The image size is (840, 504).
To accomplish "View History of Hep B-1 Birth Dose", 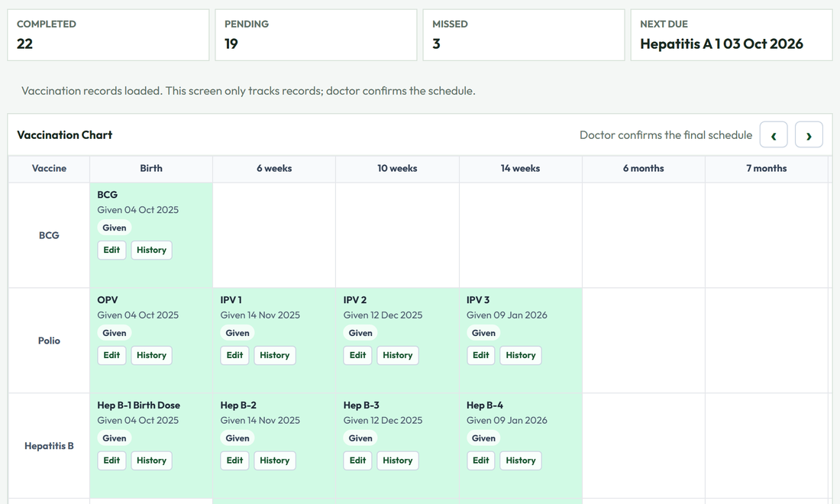I will click(152, 460).
